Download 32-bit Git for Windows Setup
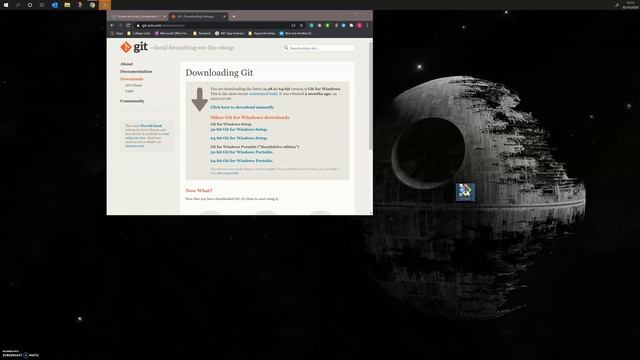This screenshot has height=360, width=640. [x=239, y=129]
